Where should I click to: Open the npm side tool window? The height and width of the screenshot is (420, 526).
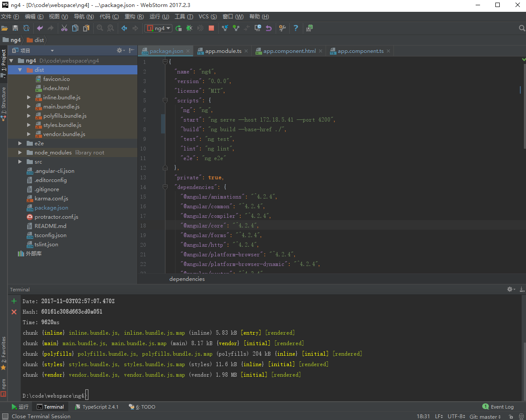[4, 388]
